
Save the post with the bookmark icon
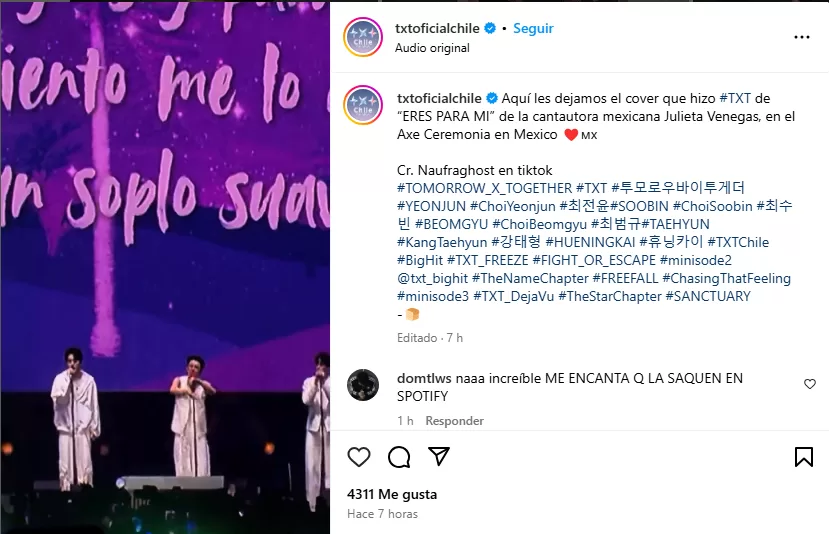click(x=804, y=457)
